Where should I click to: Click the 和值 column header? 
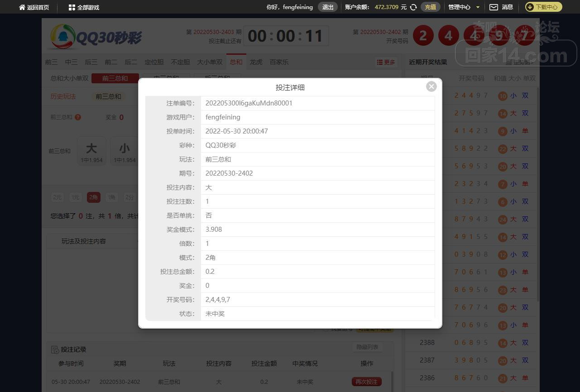tap(500, 78)
